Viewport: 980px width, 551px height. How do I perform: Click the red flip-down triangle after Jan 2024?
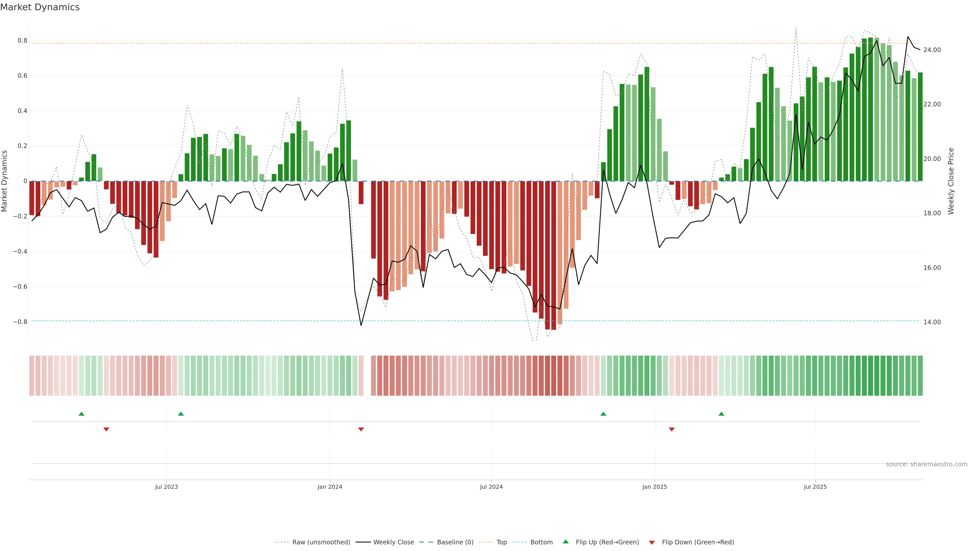tap(361, 429)
